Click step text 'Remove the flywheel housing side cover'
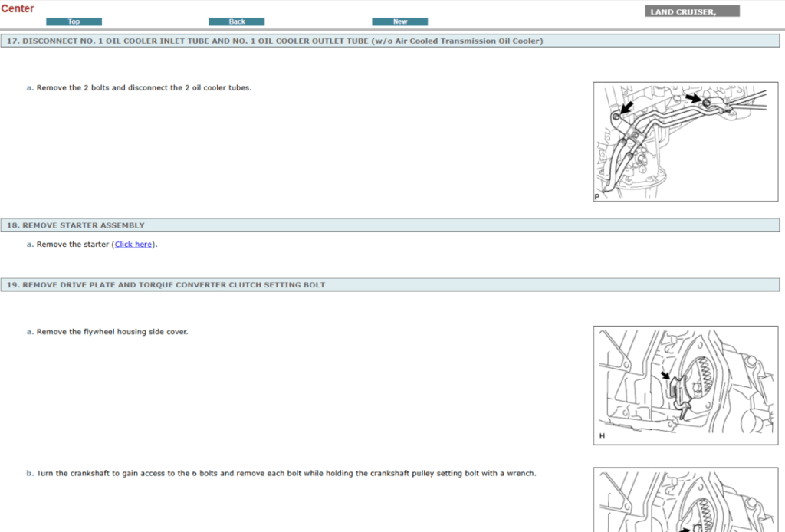This screenshot has height=532, width=785. (x=112, y=332)
